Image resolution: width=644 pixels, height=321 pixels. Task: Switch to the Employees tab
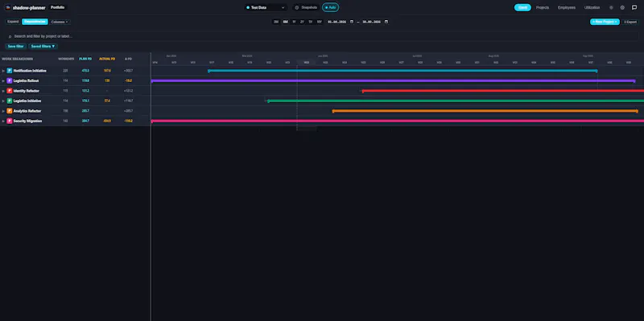pos(567,7)
